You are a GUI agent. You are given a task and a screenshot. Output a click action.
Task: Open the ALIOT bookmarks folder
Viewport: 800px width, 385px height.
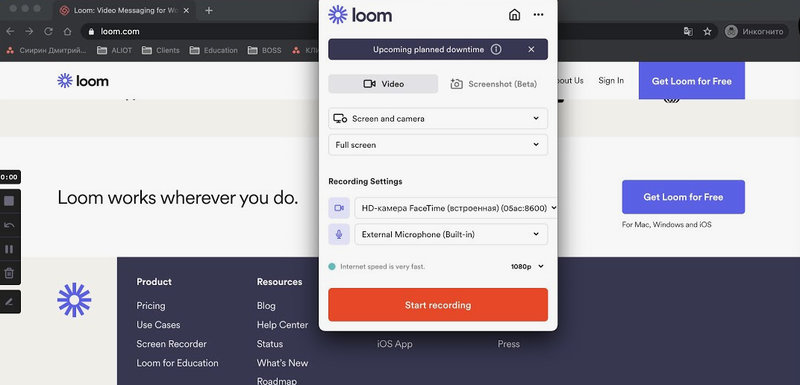pyautogui.click(x=115, y=50)
